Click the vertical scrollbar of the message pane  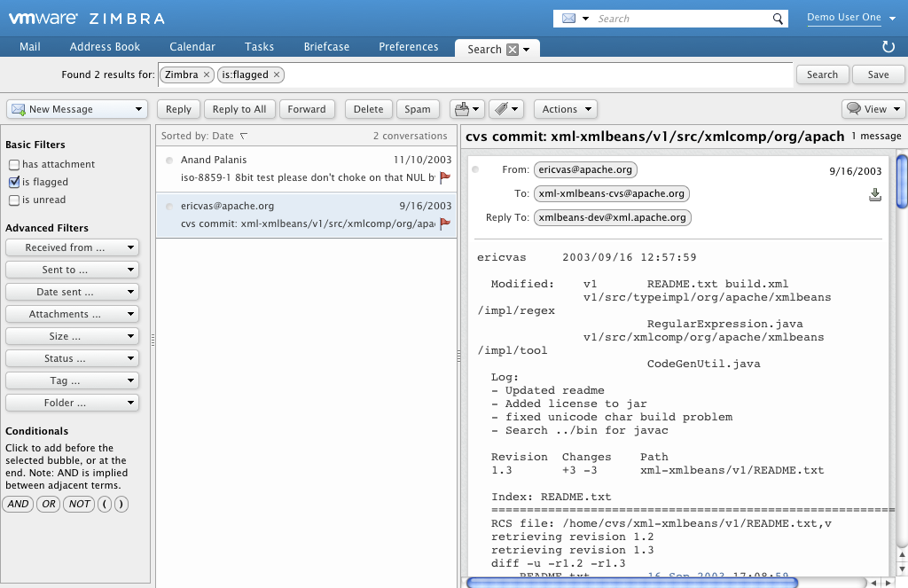click(x=901, y=181)
